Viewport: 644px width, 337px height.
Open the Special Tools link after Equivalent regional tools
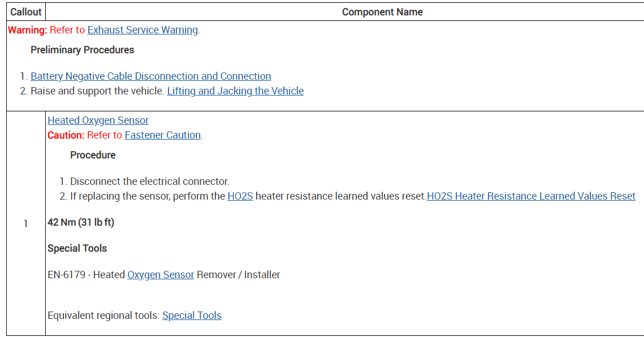192,316
